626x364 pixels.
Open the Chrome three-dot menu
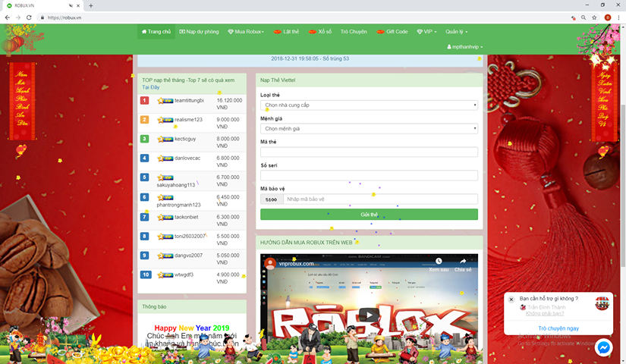coord(619,17)
